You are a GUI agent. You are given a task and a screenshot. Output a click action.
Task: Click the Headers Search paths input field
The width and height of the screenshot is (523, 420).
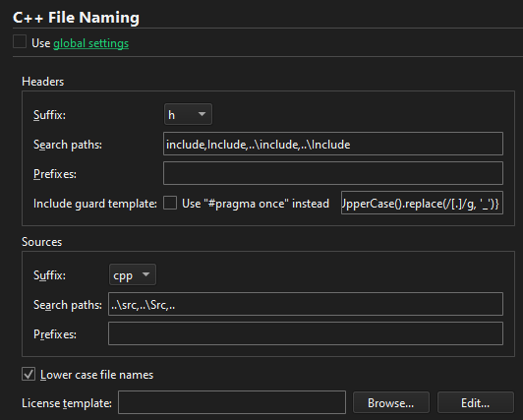point(333,144)
